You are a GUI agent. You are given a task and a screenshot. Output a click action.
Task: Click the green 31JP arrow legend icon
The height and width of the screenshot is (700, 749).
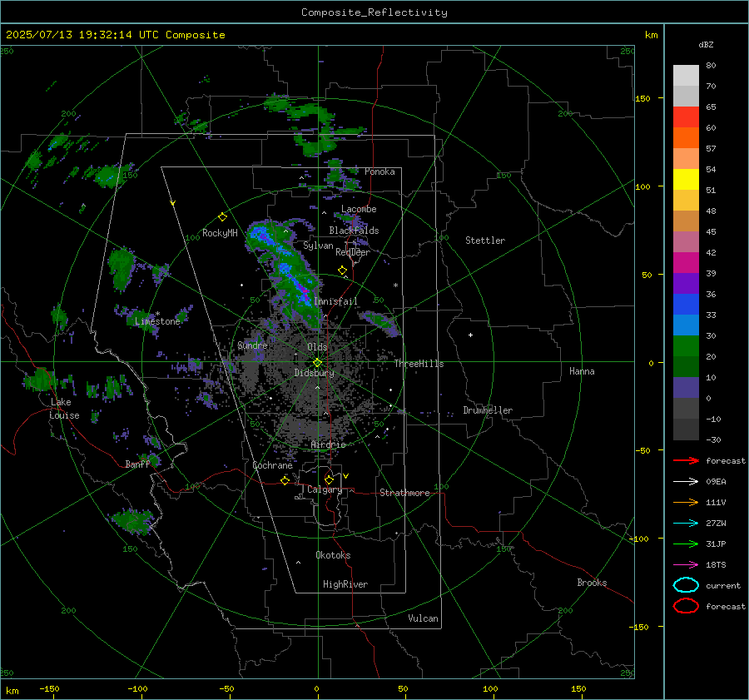tap(686, 544)
